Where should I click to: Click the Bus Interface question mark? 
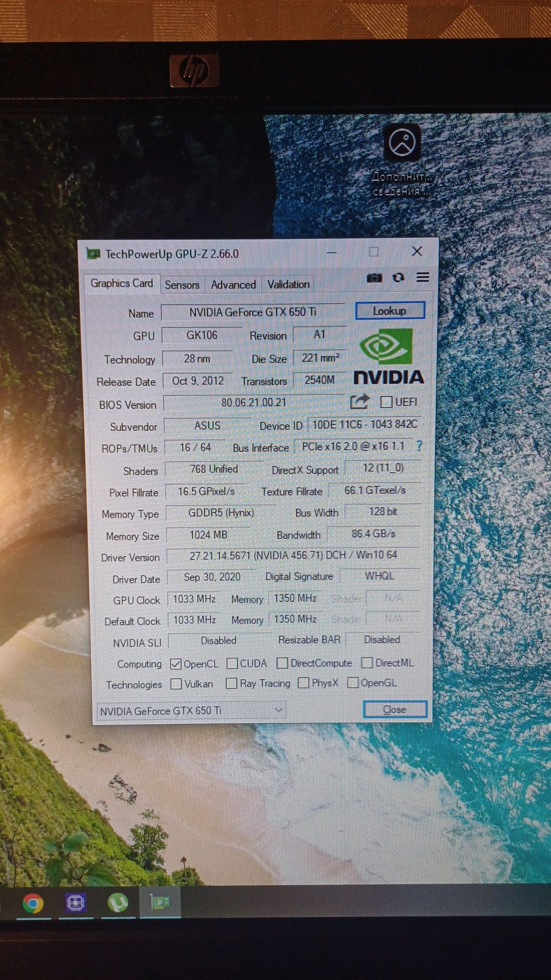[419, 446]
